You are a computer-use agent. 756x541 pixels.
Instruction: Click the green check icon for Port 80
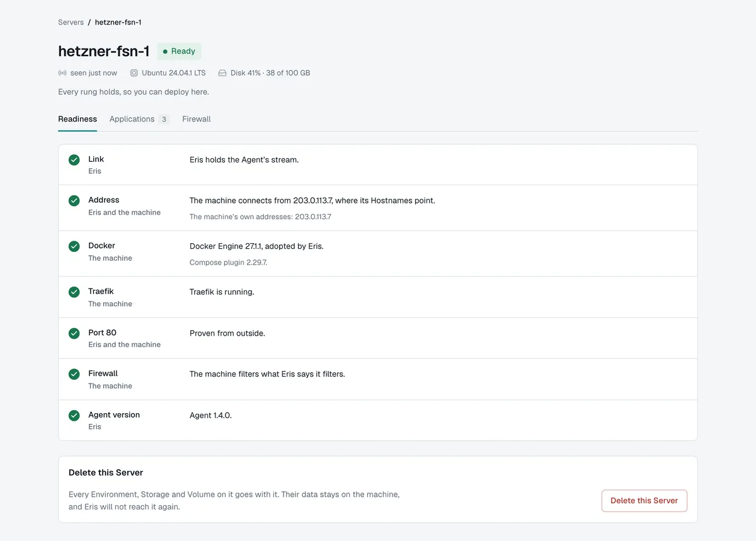74,333
